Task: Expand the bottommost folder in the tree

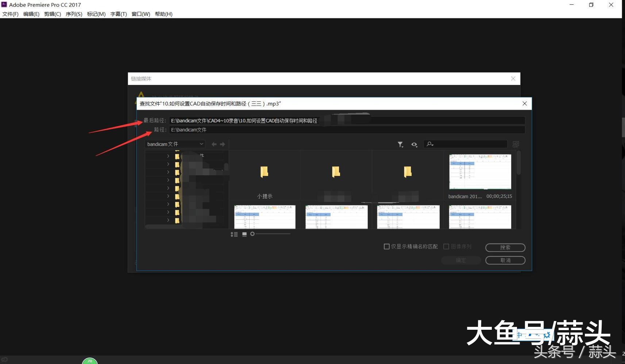Action: tap(168, 220)
